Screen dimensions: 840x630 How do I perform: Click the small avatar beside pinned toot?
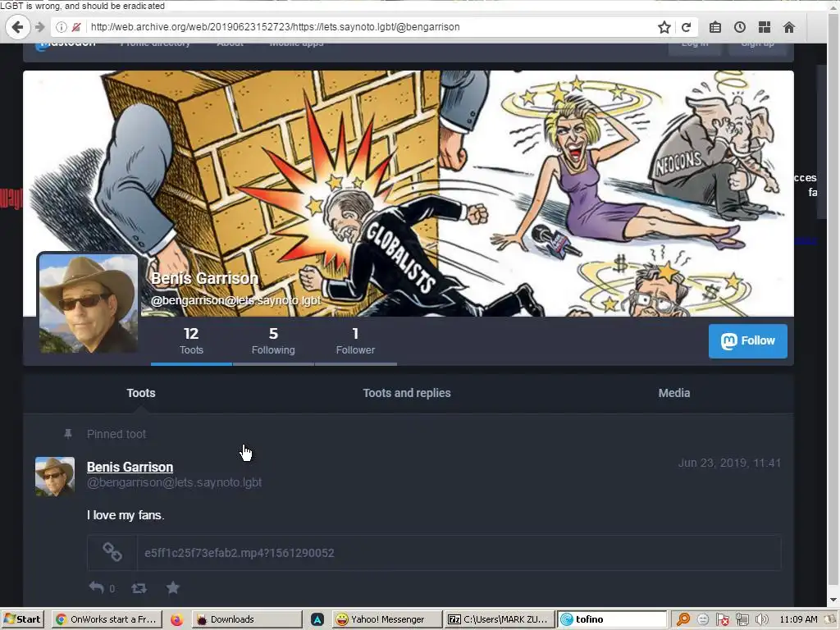(55, 477)
